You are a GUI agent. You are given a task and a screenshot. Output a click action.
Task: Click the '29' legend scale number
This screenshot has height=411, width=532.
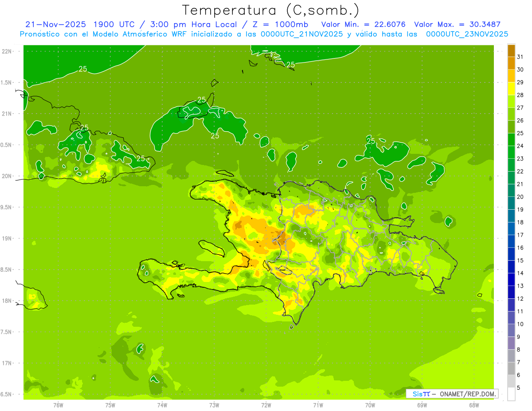pos(520,82)
